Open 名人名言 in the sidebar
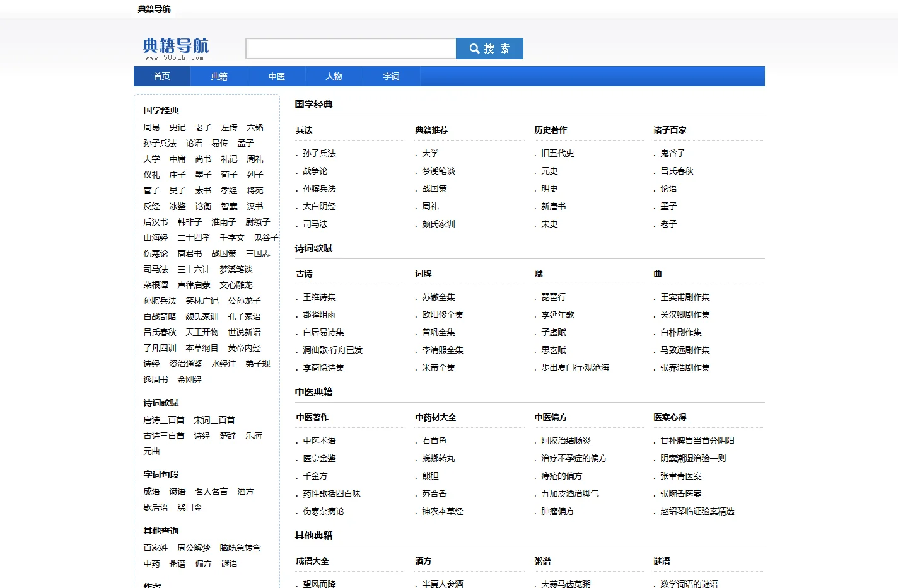The height and width of the screenshot is (588, 898). pos(211,492)
